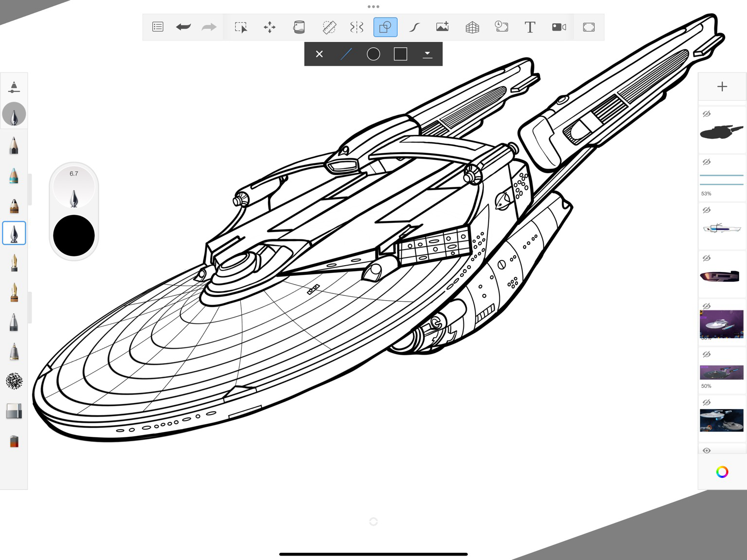The height and width of the screenshot is (560, 747).
Task: Select the Text tool
Action: [x=530, y=27]
